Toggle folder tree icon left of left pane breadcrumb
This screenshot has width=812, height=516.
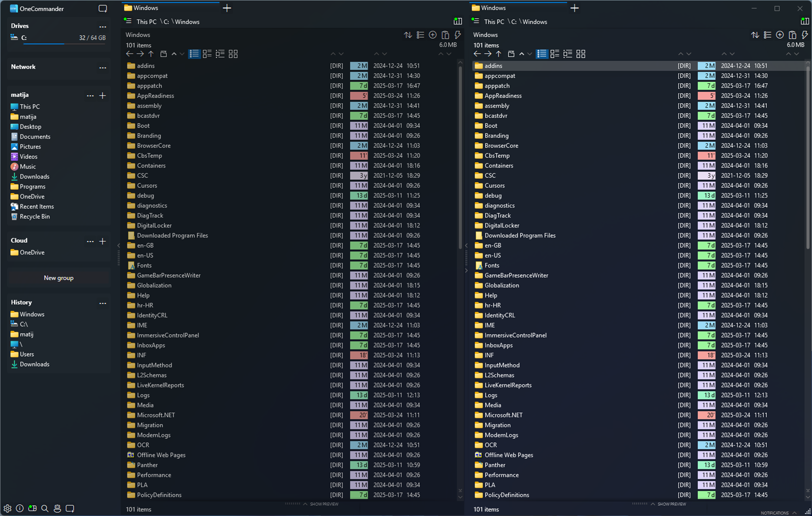pos(128,21)
